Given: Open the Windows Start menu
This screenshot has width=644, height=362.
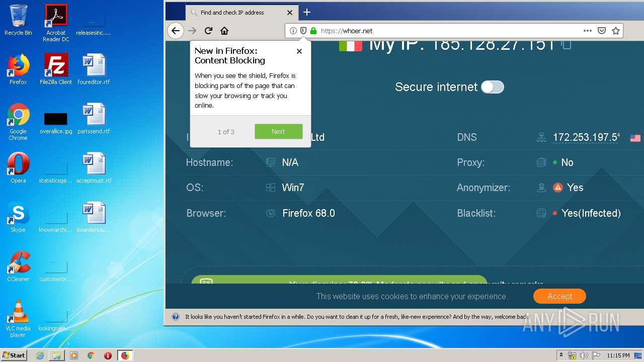Looking at the screenshot, I should pos(14,355).
